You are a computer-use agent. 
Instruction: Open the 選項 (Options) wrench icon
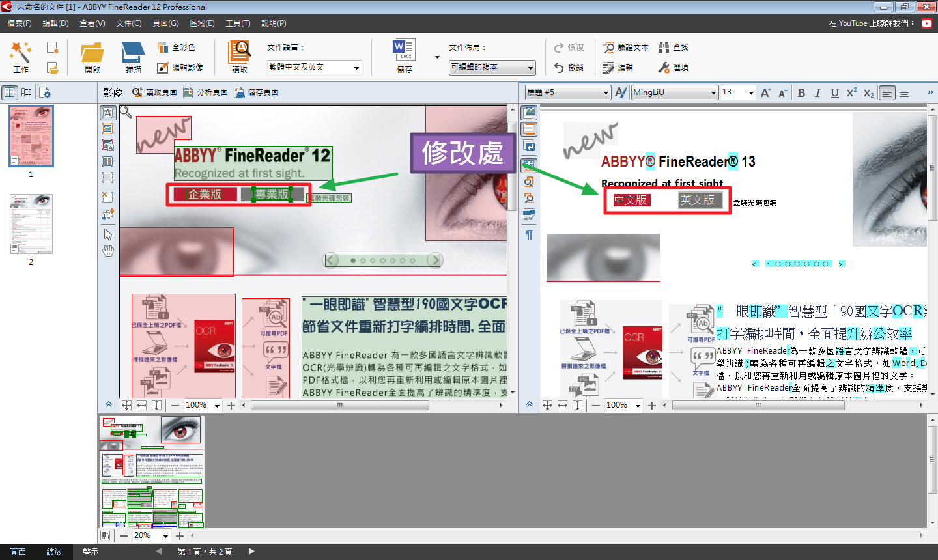[664, 67]
